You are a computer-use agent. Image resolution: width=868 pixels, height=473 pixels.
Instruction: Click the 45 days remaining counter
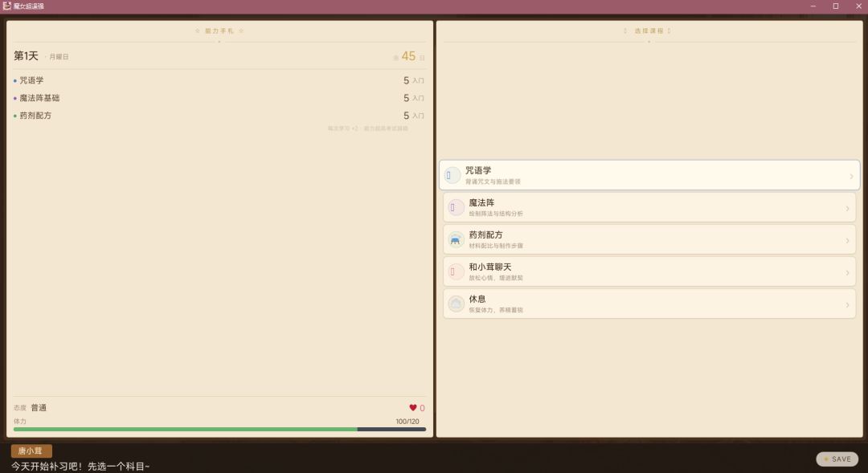pos(408,56)
